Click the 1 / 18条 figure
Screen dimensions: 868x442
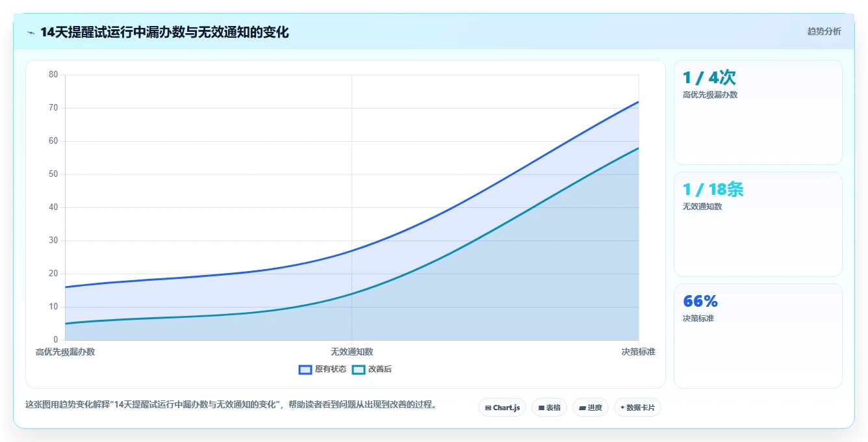coord(713,190)
